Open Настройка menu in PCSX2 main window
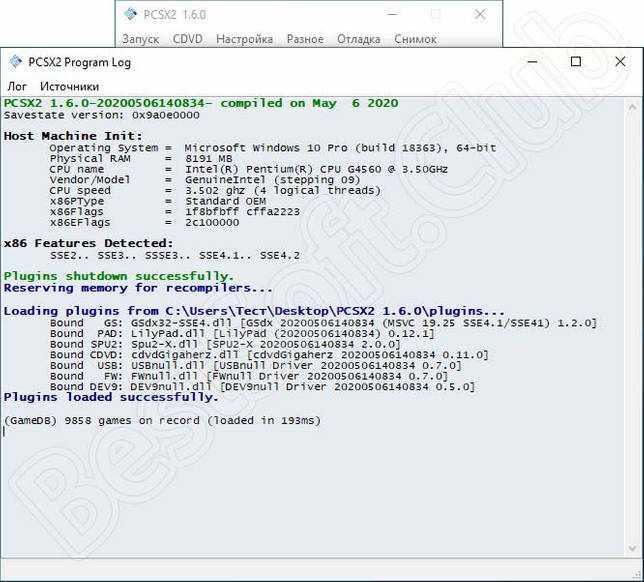 coord(244,39)
